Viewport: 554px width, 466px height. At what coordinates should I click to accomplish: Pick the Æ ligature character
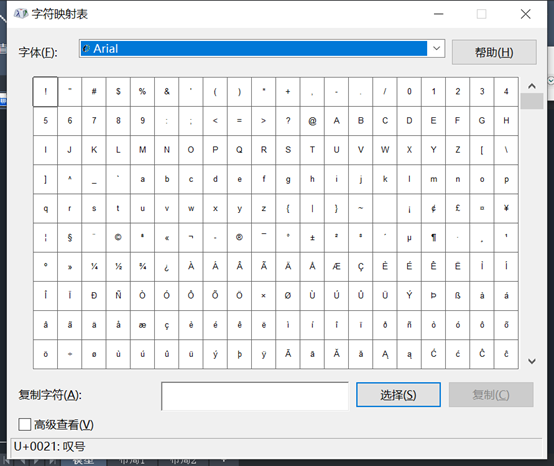(x=336, y=267)
